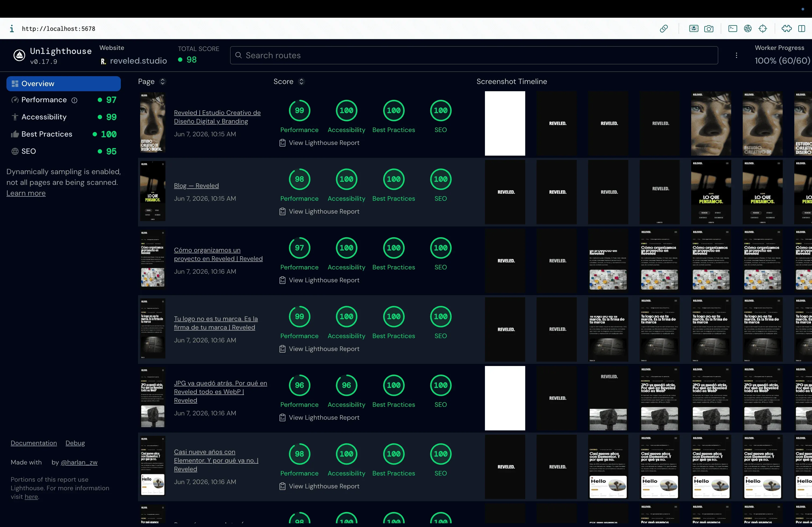
Task: Click the chain link icon in browser toolbar
Action: point(664,29)
